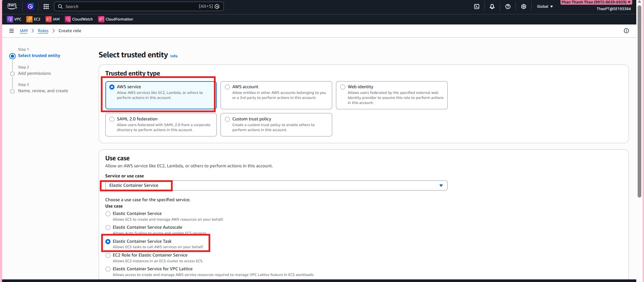Open the AWS CloudShell icon
Screen dimensions: 644x282
477,7
